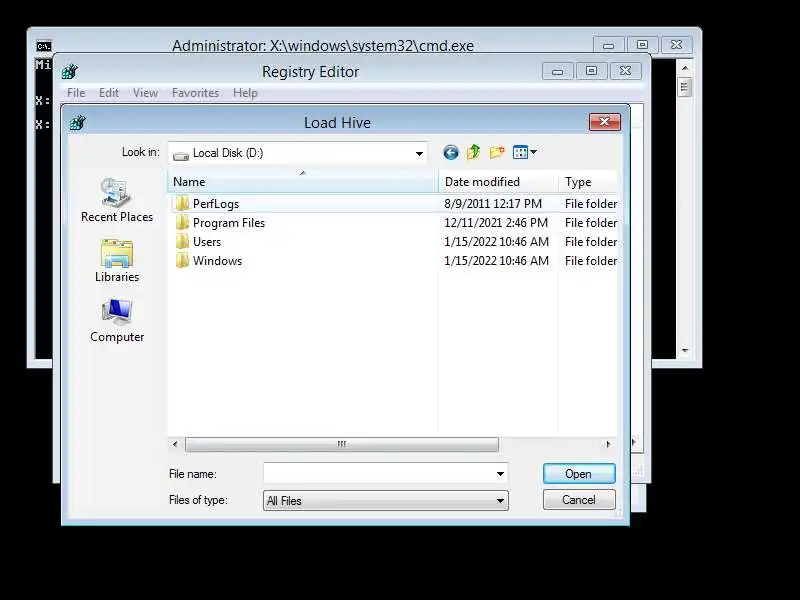Open Computer from the sidebar
800x600 pixels.
click(x=117, y=320)
